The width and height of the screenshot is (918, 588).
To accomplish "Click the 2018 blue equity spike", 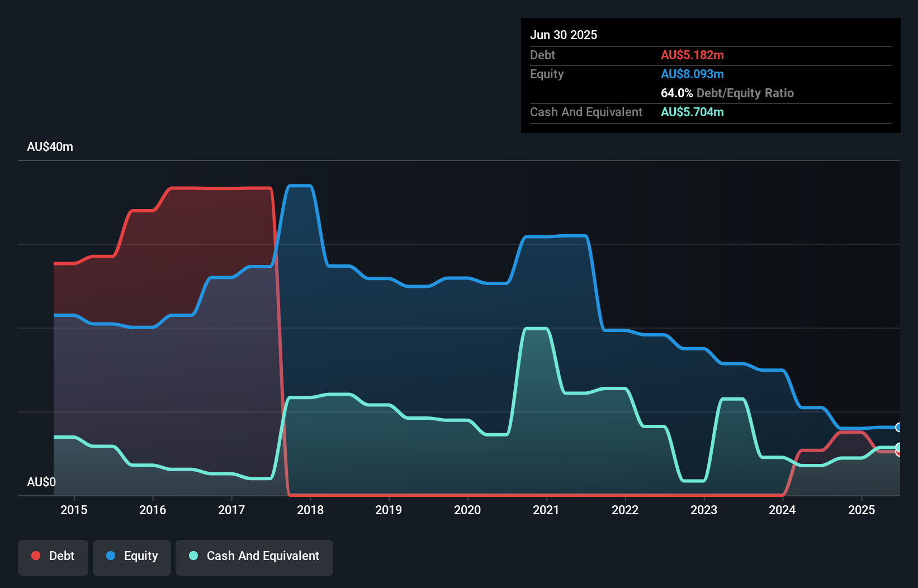I will click(x=299, y=187).
